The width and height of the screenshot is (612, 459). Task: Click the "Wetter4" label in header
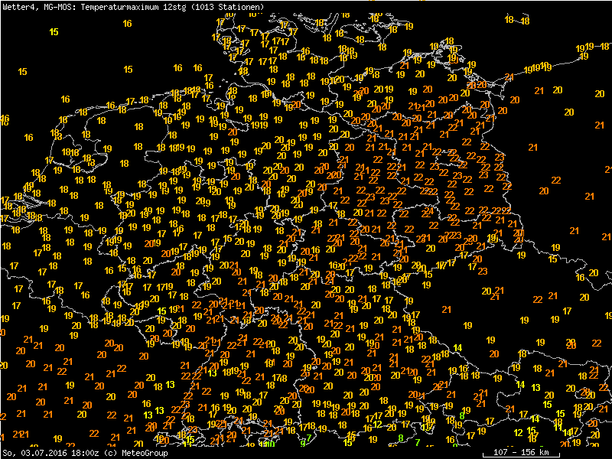tap(17, 6)
